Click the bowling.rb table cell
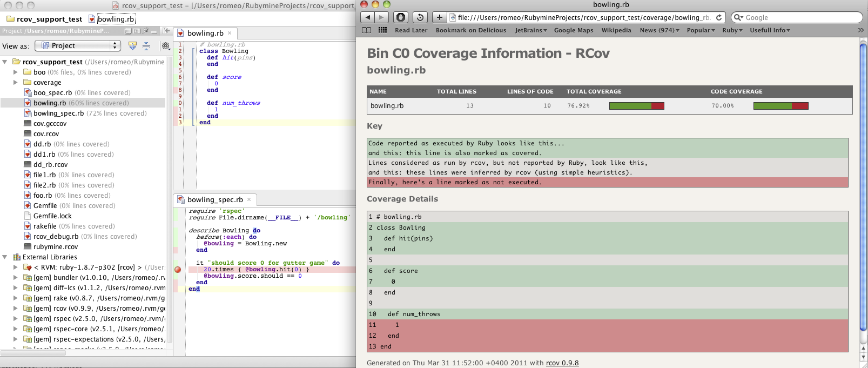 (387, 106)
